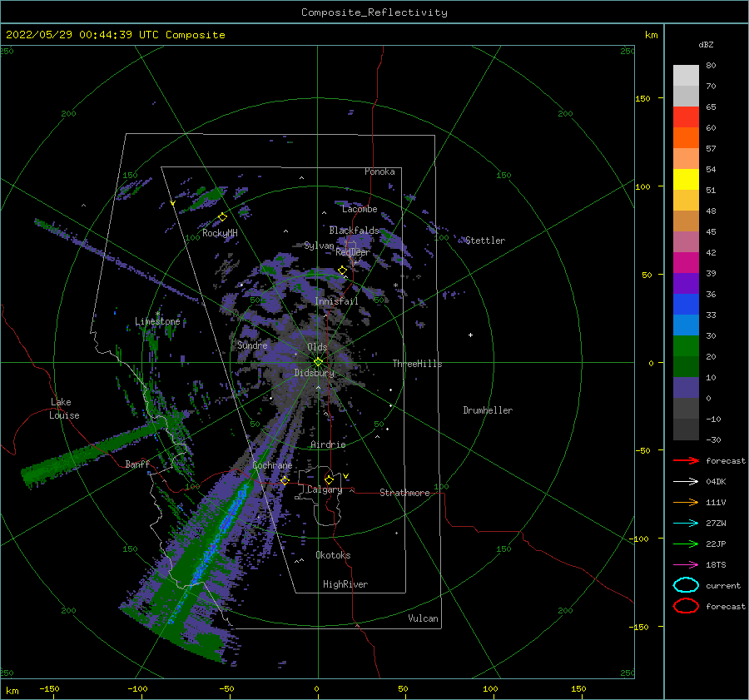
Task: Click the Composite_Reflectivity title
Action: (x=374, y=12)
